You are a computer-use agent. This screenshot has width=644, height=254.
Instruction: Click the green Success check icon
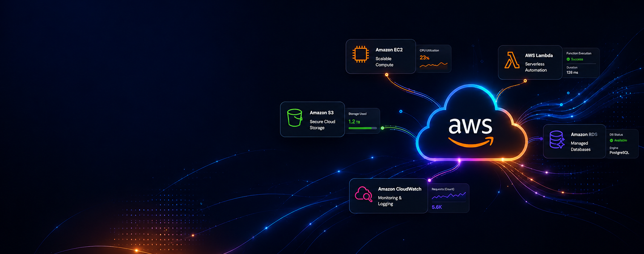[x=568, y=59]
